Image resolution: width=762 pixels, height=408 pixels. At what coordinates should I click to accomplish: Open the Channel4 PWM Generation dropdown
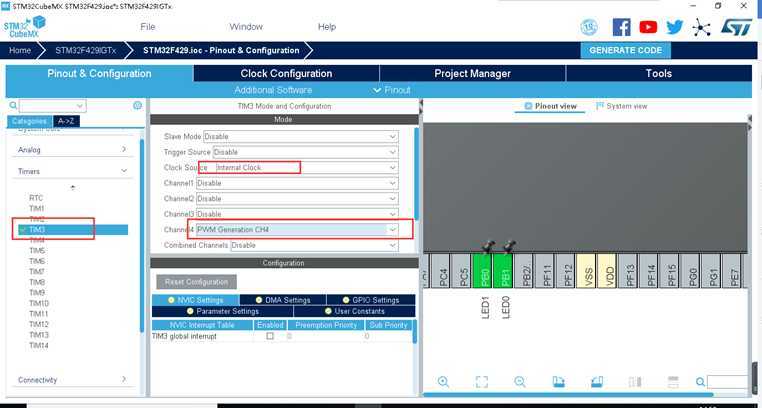tap(297, 229)
